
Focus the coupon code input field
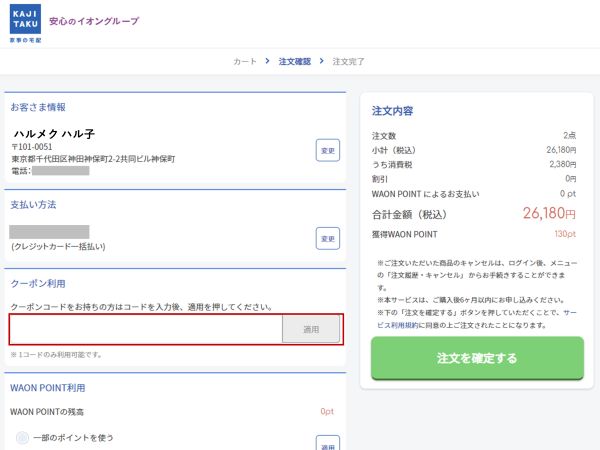[x=146, y=329]
